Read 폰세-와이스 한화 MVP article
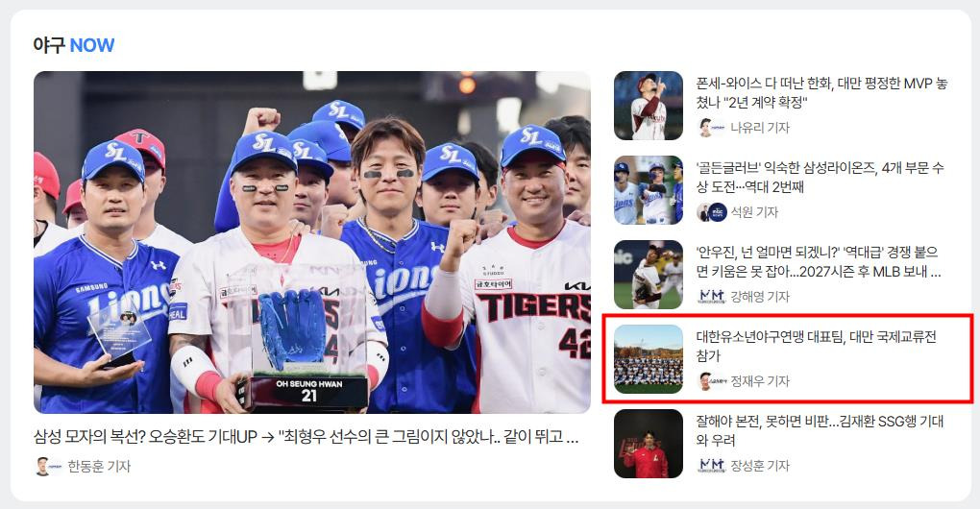Screen dimensions: 980x509 click(821, 92)
